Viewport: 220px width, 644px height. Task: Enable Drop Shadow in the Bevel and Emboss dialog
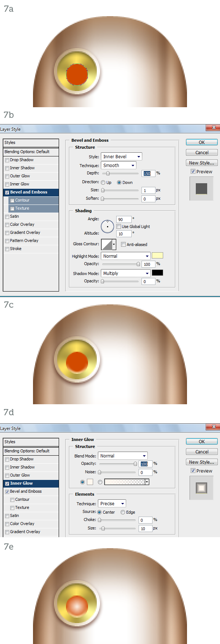pos(7,160)
